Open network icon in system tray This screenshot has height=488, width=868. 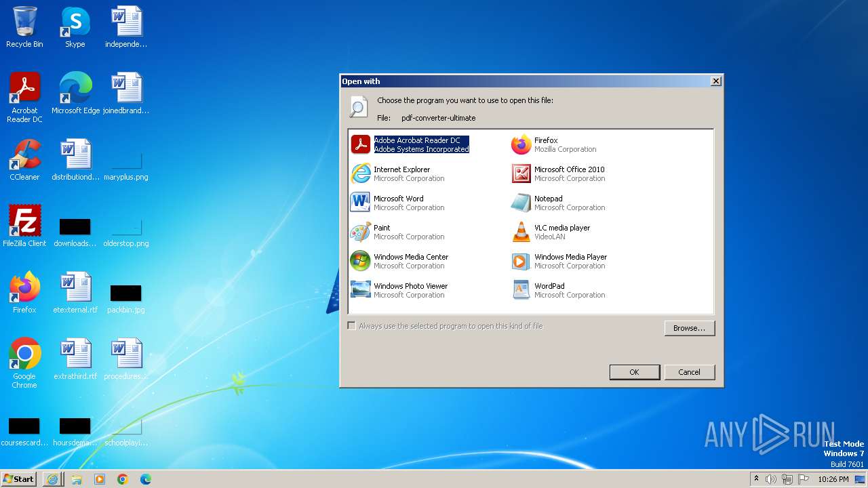coord(787,479)
